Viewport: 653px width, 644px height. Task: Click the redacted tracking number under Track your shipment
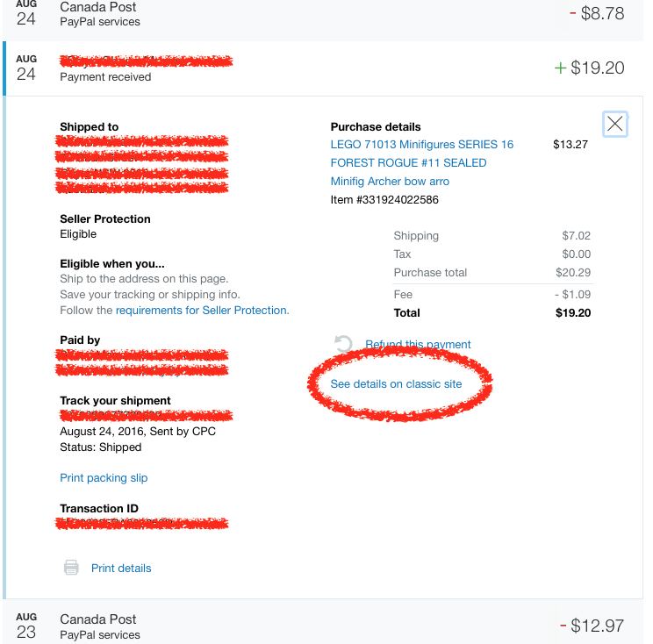[x=145, y=415]
